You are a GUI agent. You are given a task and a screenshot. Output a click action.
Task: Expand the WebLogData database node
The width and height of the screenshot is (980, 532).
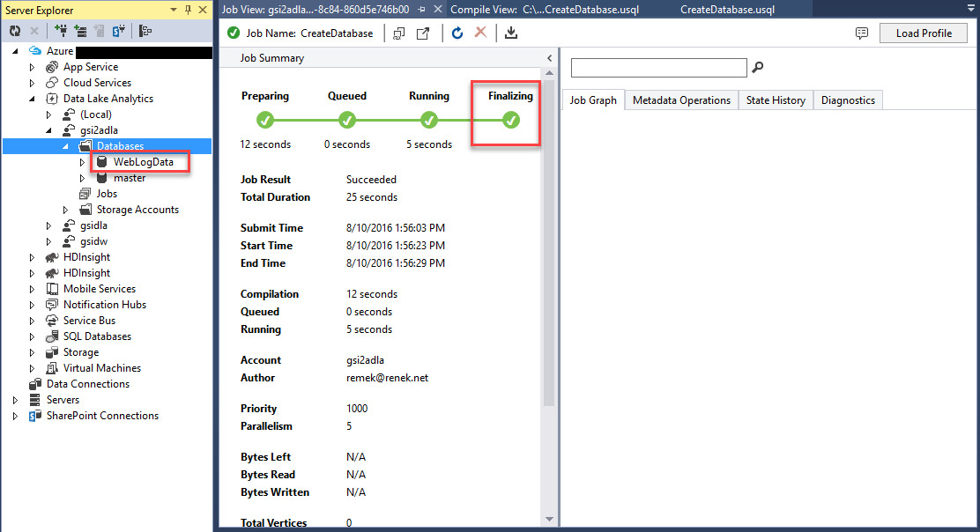[83, 162]
